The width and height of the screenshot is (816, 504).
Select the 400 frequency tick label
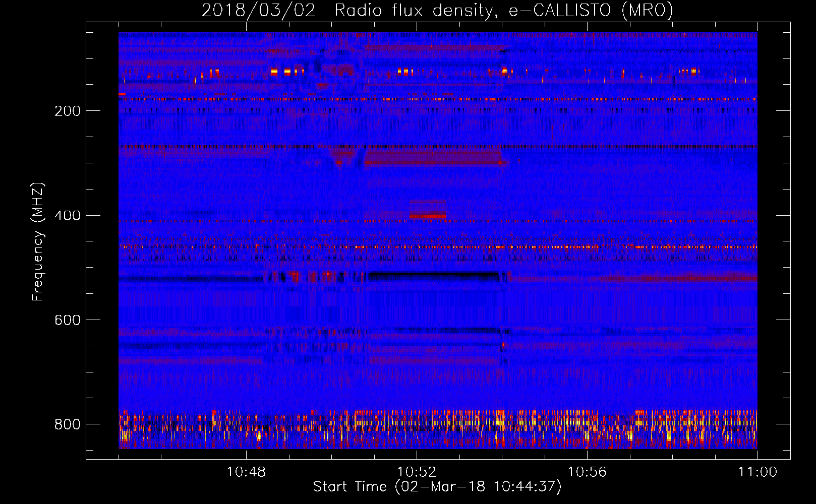(68, 216)
